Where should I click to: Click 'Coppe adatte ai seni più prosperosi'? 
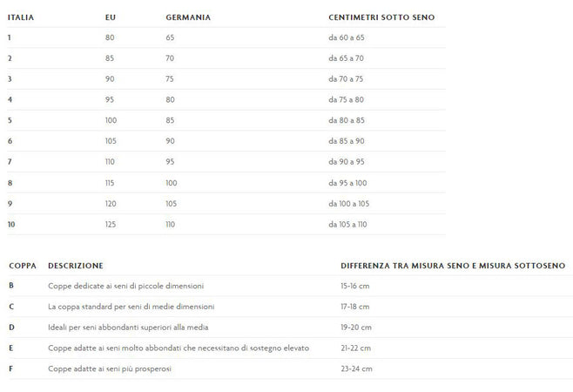pos(110,368)
